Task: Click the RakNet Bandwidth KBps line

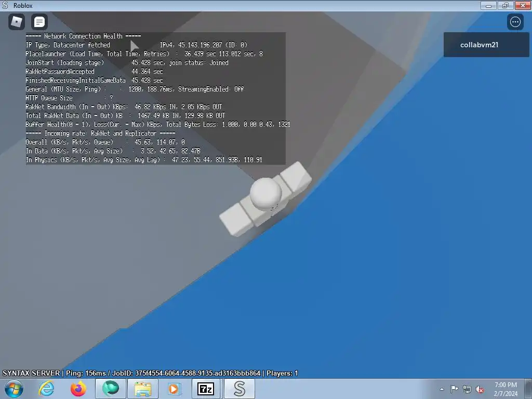Action: 124,107
